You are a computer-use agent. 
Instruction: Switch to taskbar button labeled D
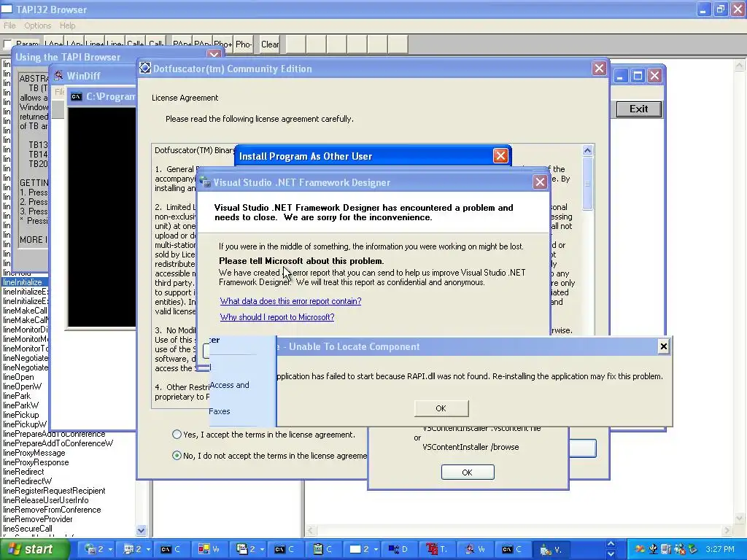(x=400, y=549)
